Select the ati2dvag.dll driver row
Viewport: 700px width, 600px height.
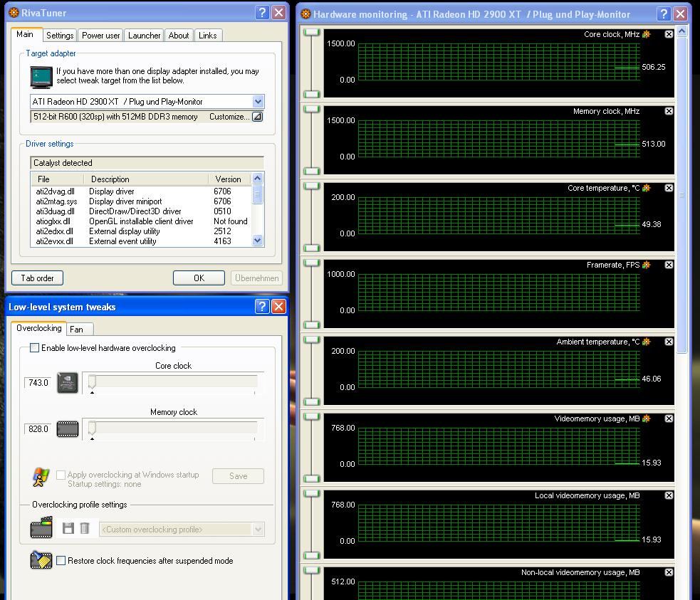click(x=141, y=191)
